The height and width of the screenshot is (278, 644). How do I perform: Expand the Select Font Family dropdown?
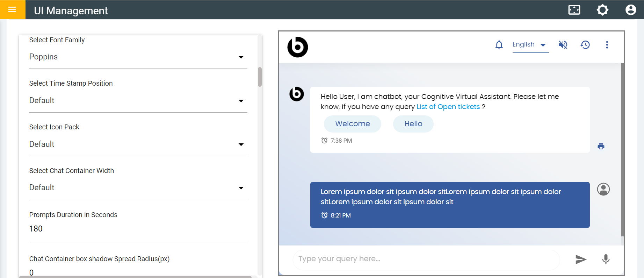coord(138,57)
